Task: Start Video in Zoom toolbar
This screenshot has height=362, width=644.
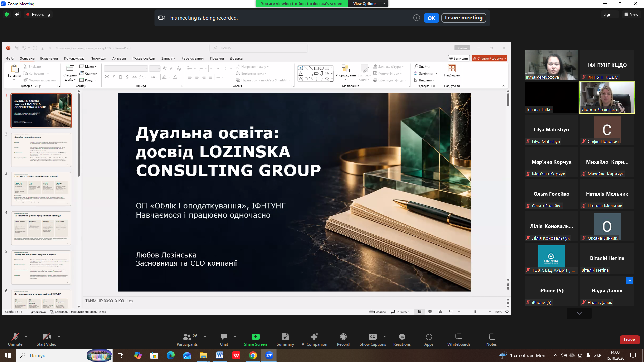Action: pos(46,339)
